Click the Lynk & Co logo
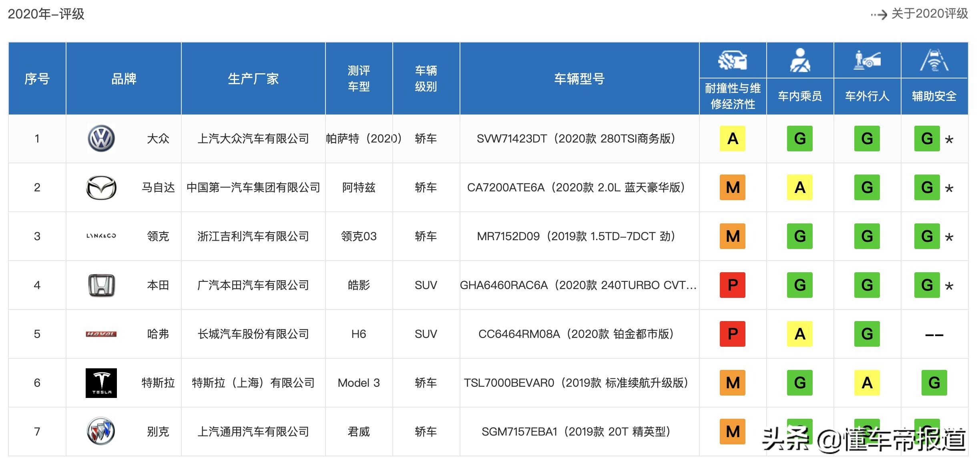 [101, 236]
